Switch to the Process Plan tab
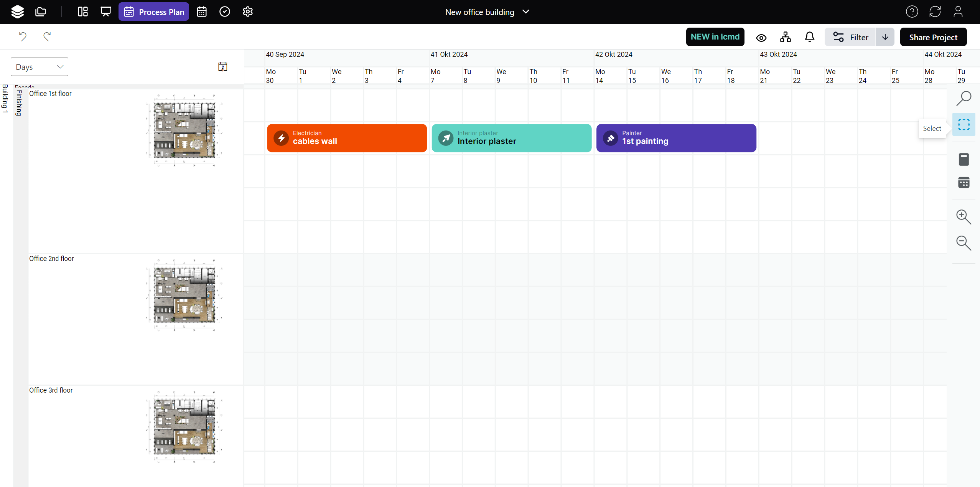 pyautogui.click(x=154, y=12)
